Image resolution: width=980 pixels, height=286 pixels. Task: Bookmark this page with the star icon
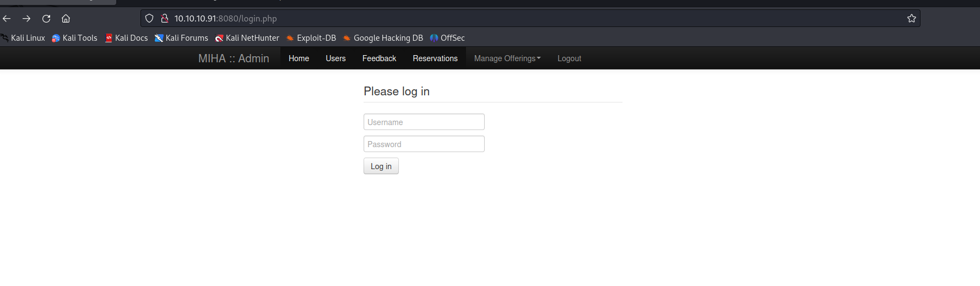(x=912, y=18)
